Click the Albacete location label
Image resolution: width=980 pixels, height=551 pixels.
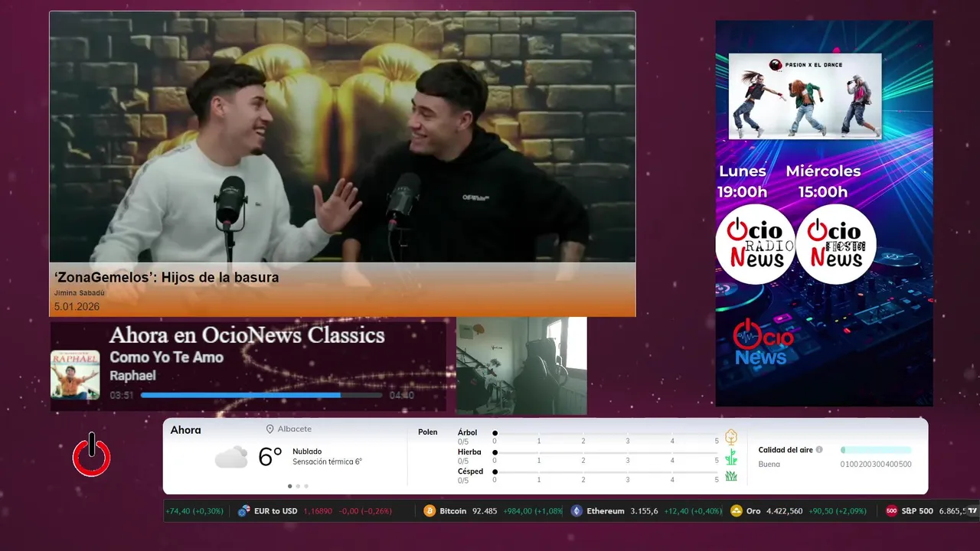[294, 429]
